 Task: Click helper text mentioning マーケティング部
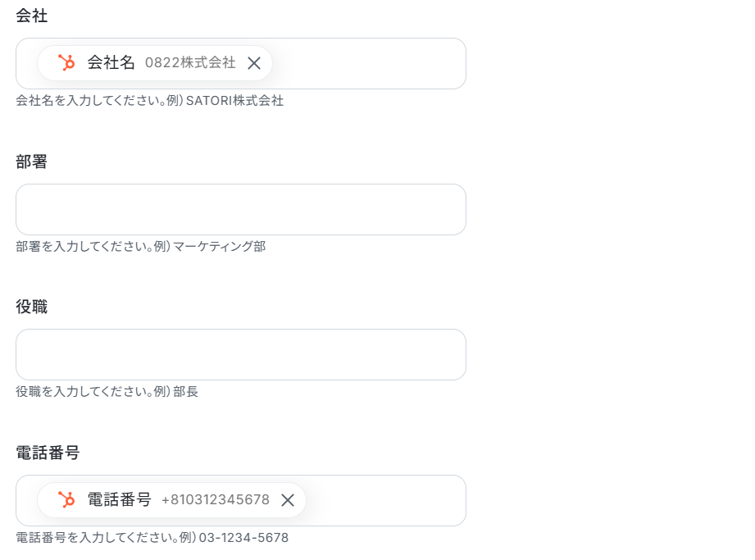tap(141, 247)
